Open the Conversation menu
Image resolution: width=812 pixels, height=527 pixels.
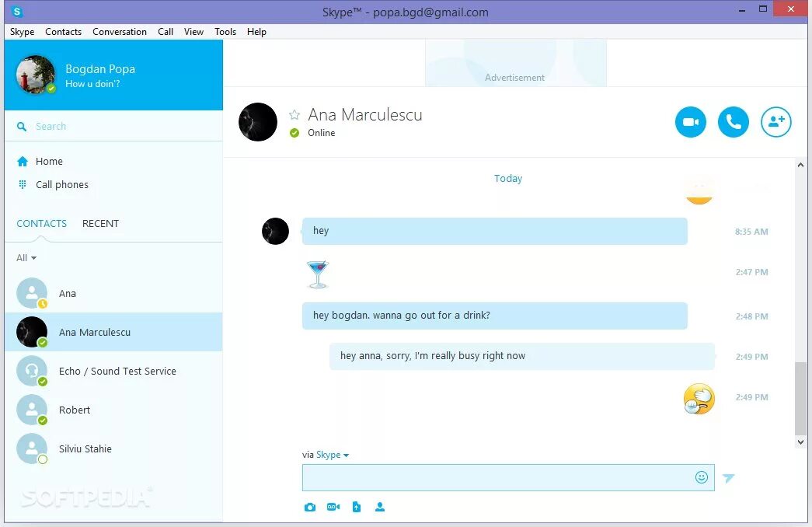tap(120, 32)
